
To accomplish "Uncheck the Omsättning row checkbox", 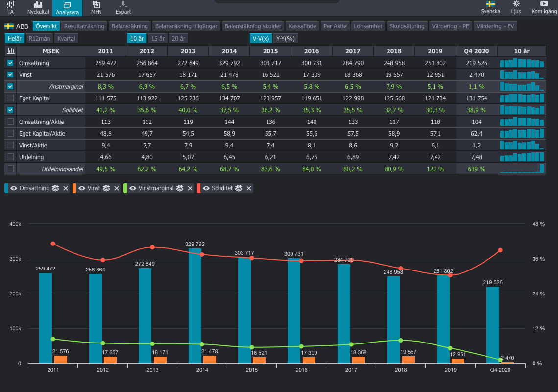I will point(11,63).
